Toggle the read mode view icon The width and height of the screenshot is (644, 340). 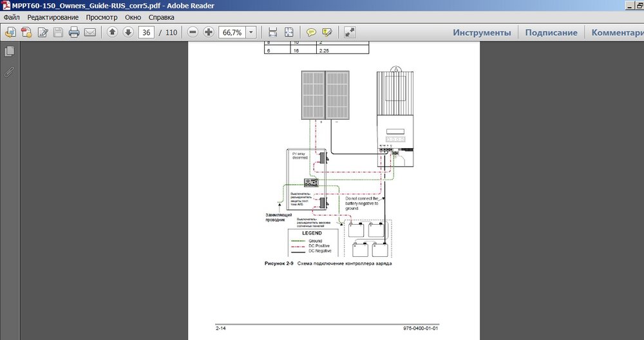coord(350,32)
